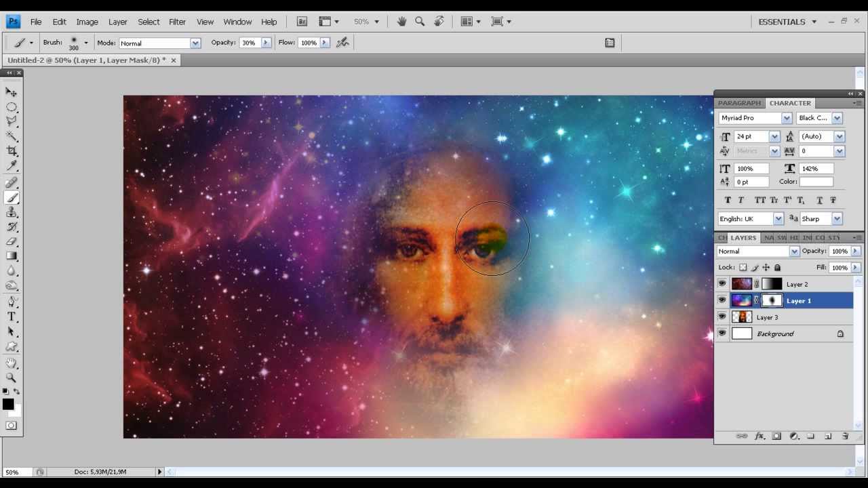Select the History Brush tool
The width and height of the screenshot is (868, 488).
click(x=12, y=227)
